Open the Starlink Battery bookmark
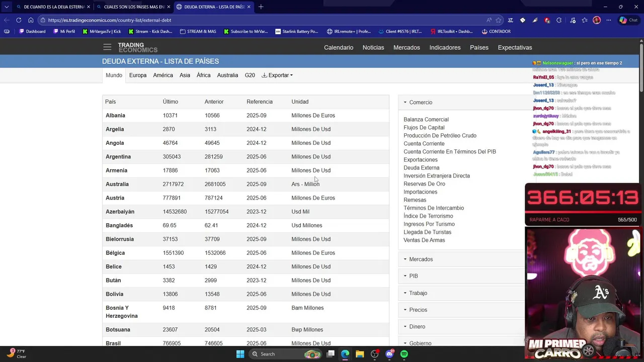Screen dimensions: 644x362 (x=297, y=31)
